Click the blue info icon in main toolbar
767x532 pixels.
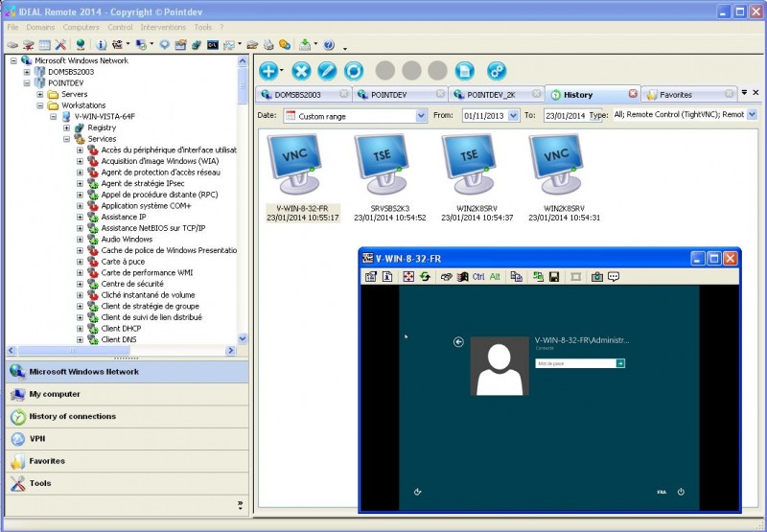click(101, 45)
